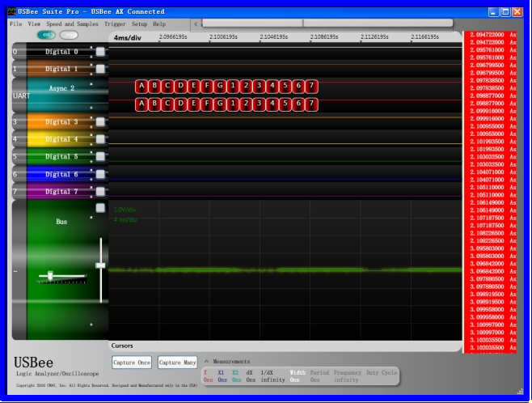Toggle the Digital 6 checkbox

pos(100,174)
